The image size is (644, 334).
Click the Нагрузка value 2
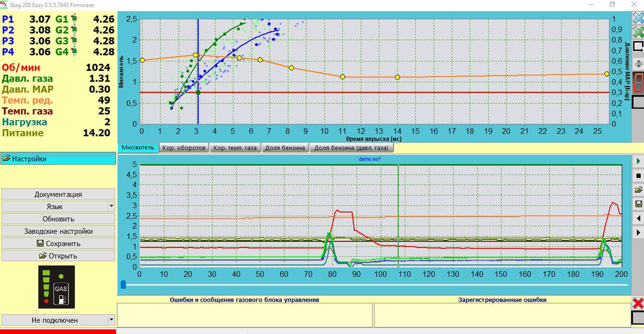(107, 122)
